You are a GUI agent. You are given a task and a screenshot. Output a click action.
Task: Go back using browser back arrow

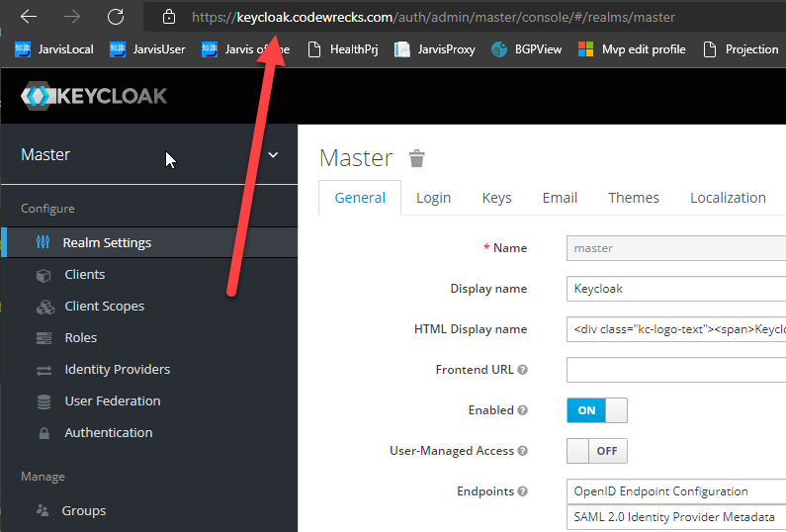tap(29, 17)
